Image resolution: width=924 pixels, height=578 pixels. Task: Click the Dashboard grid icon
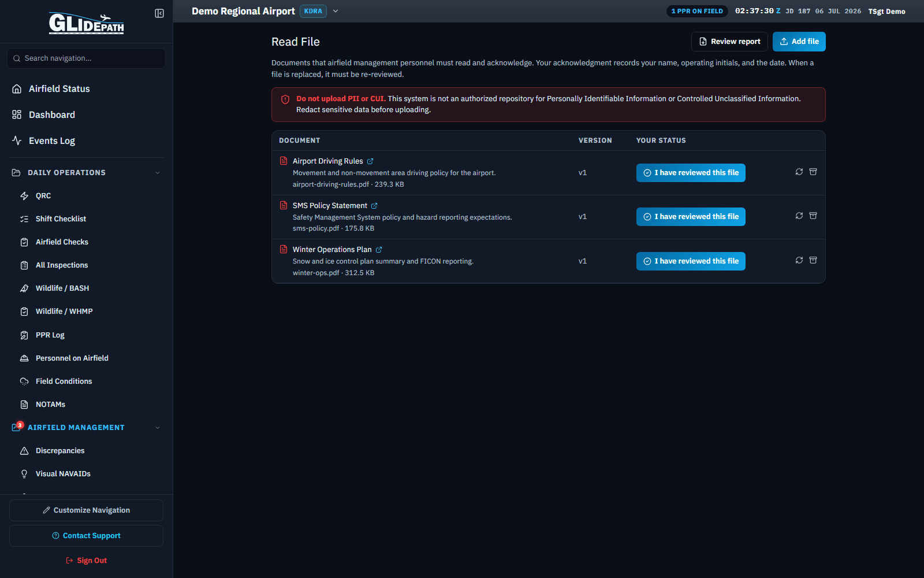(x=17, y=114)
